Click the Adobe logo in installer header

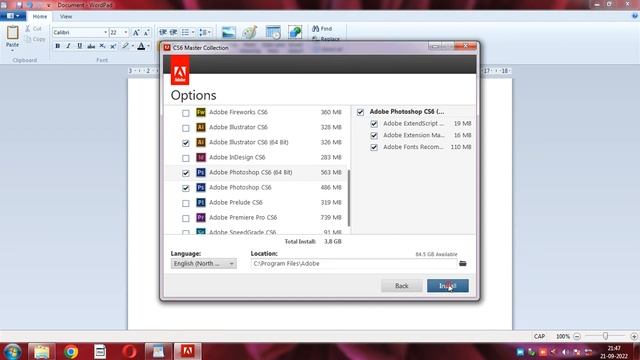click(180, 70)
